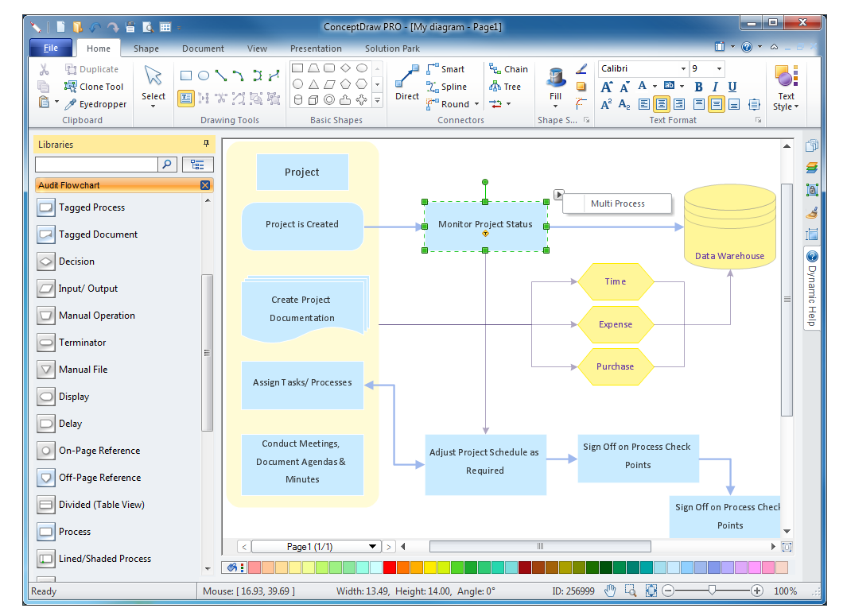The image size is (843, 616).
Task: Open the Presentation ribbon tab
Action: [x=316, y=48]
